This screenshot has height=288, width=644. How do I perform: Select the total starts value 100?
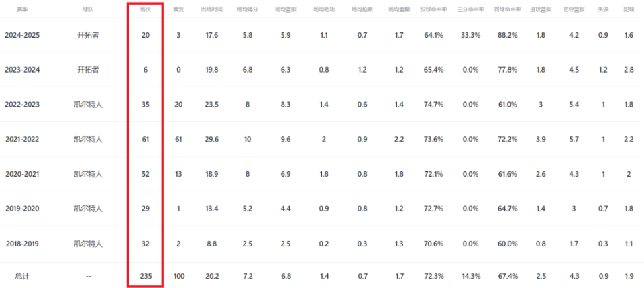pos(178,276)
